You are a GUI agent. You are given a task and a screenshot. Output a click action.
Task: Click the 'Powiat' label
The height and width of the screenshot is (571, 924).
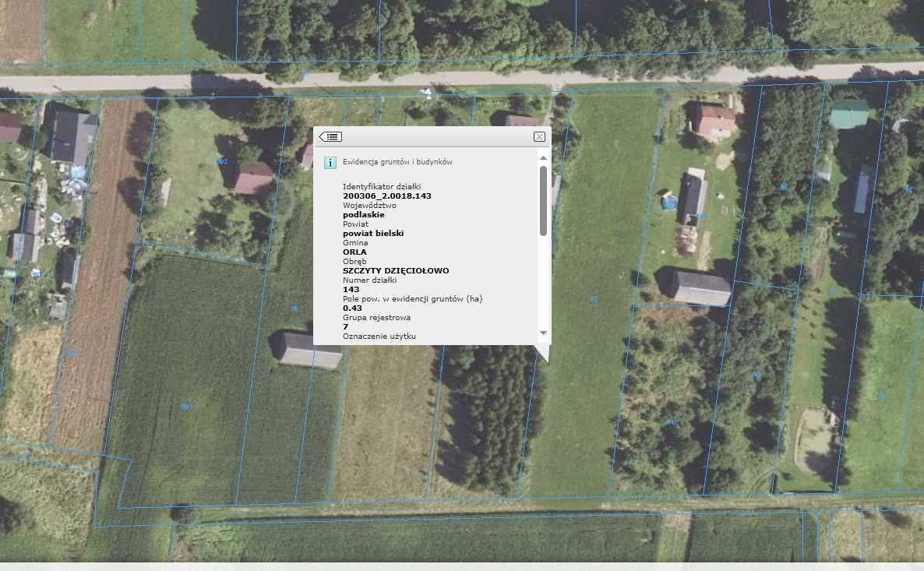tap(355, 224)
